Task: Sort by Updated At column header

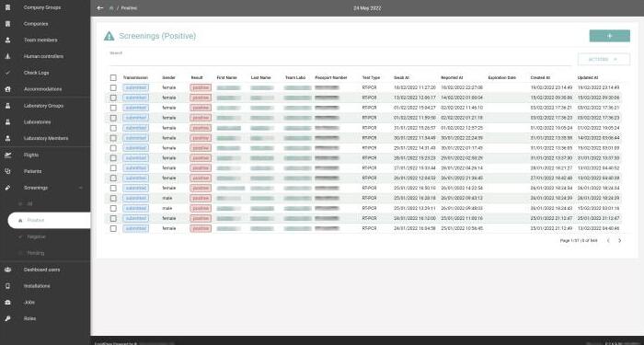Action: point(588,77)
